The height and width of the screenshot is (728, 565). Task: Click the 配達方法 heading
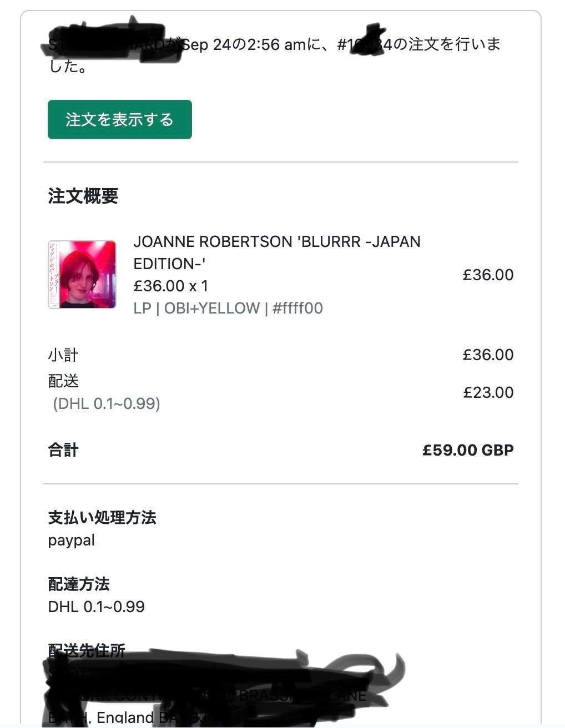[79, 584]
